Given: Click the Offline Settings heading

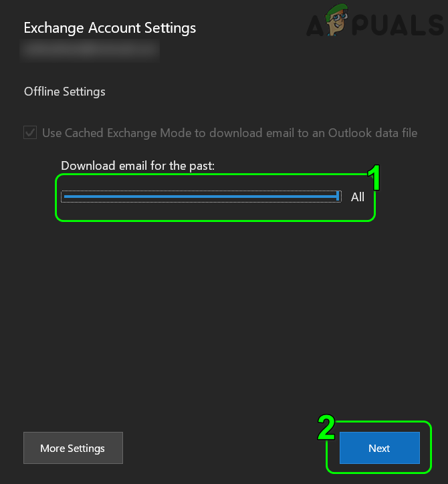Looking at the screenshot, I should [65, 92].
